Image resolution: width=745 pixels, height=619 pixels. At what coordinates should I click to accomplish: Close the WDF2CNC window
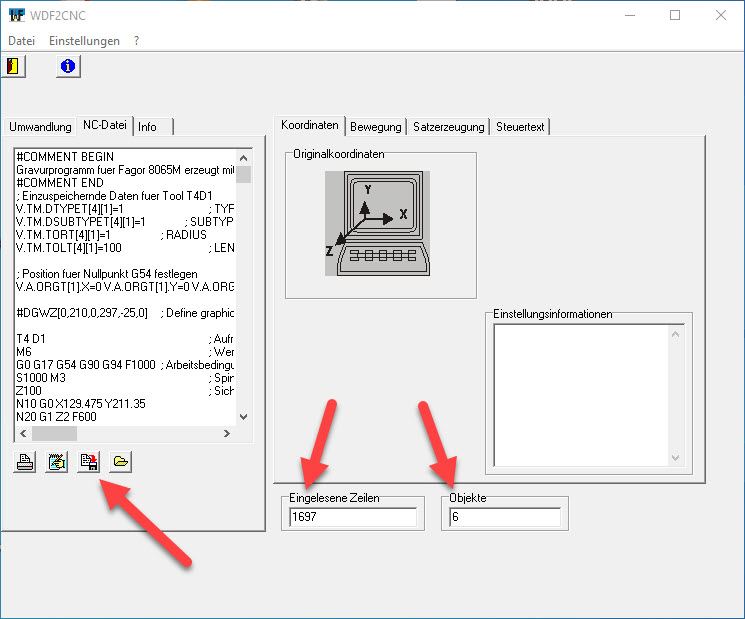pos(721,15)
